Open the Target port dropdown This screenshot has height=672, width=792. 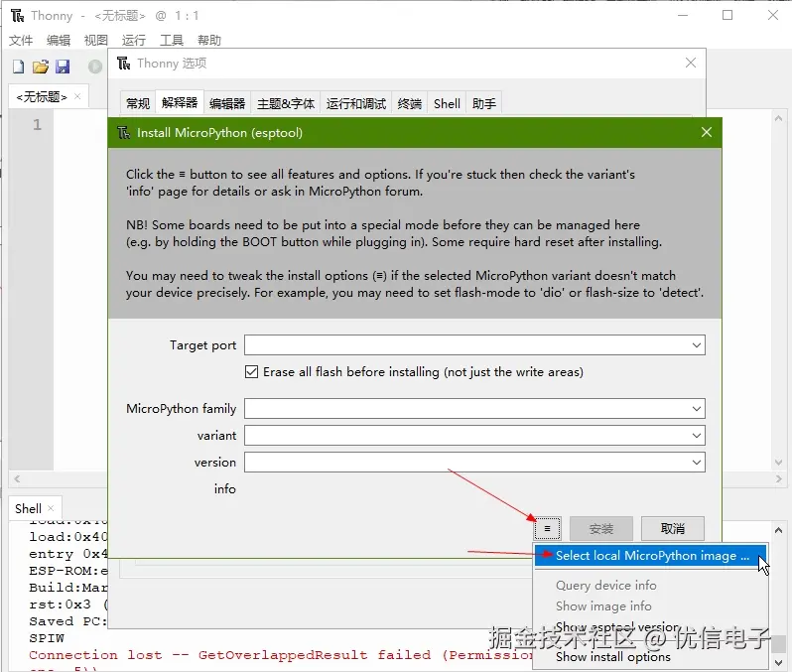coord(696,345)
